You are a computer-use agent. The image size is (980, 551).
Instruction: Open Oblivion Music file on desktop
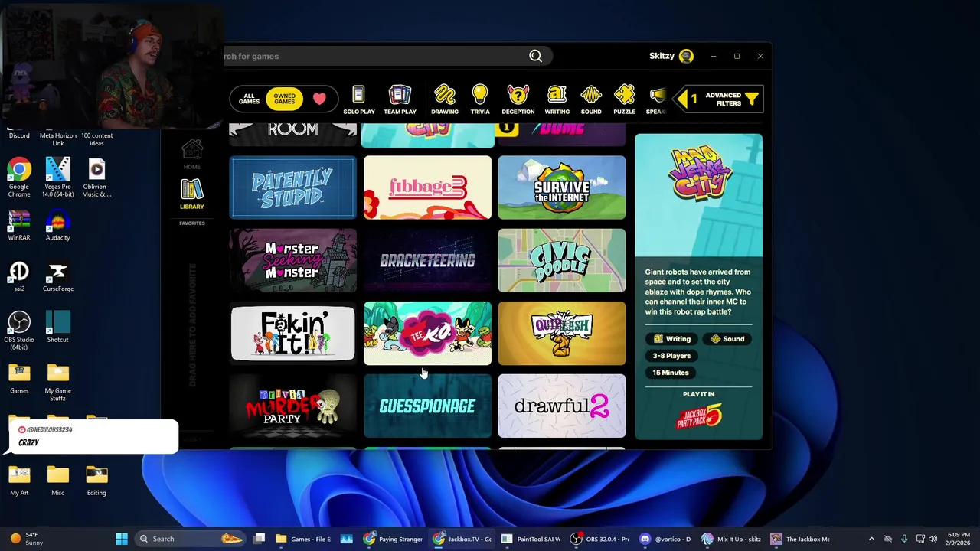click(96, 178)
